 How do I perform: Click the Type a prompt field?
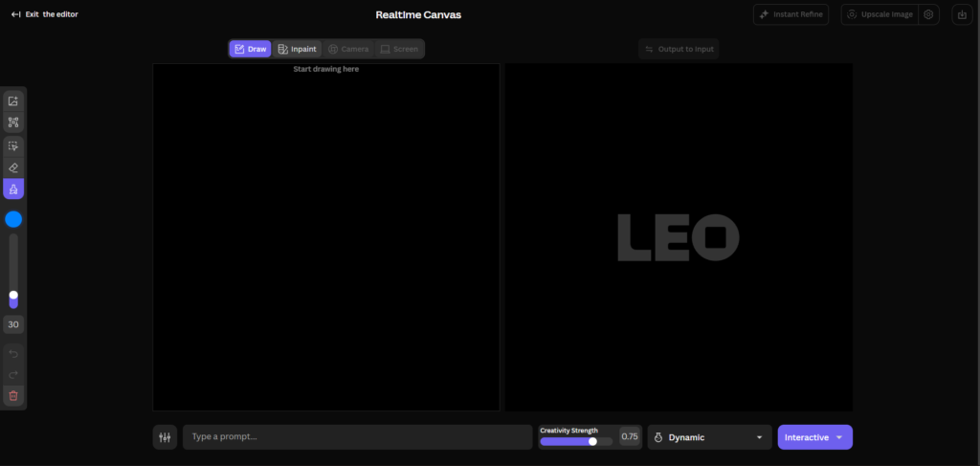358,437
